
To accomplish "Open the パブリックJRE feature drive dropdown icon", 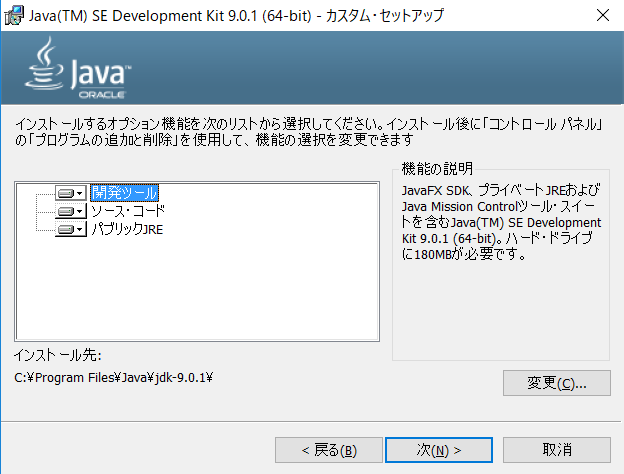I will [71, 229].
